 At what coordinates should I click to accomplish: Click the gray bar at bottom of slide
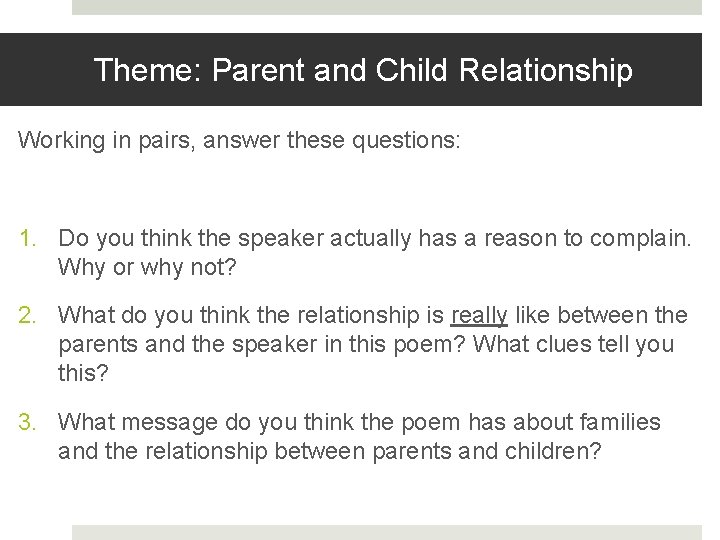pos(386,532)
